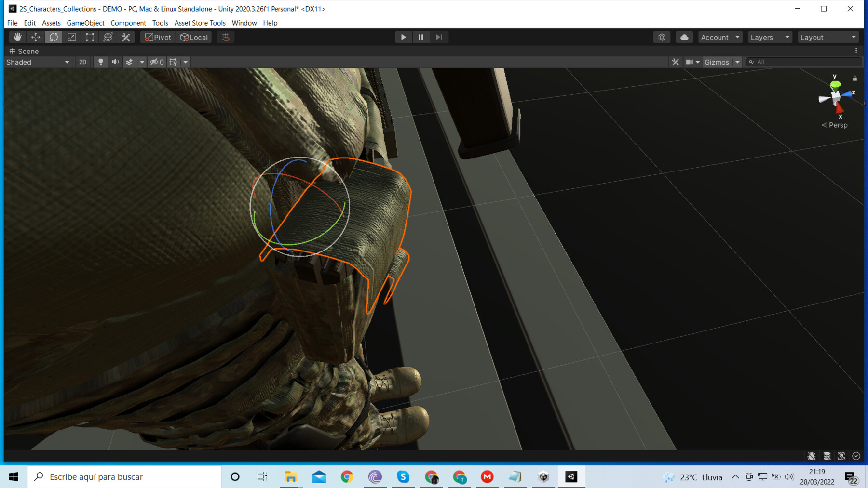Select the Scene tab
The width and height of the screenshot is (868, 488).
(x=24, y=51)
